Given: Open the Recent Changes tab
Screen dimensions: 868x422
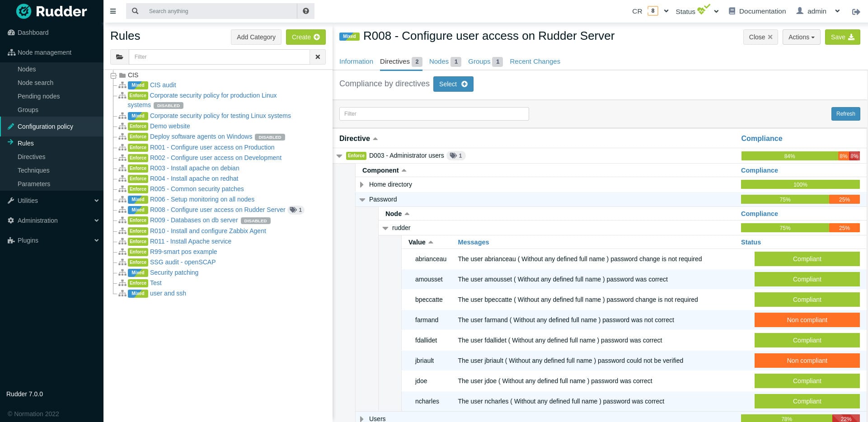Looking at the screenshot, I should pyautogui.click(x=535, y=61).
